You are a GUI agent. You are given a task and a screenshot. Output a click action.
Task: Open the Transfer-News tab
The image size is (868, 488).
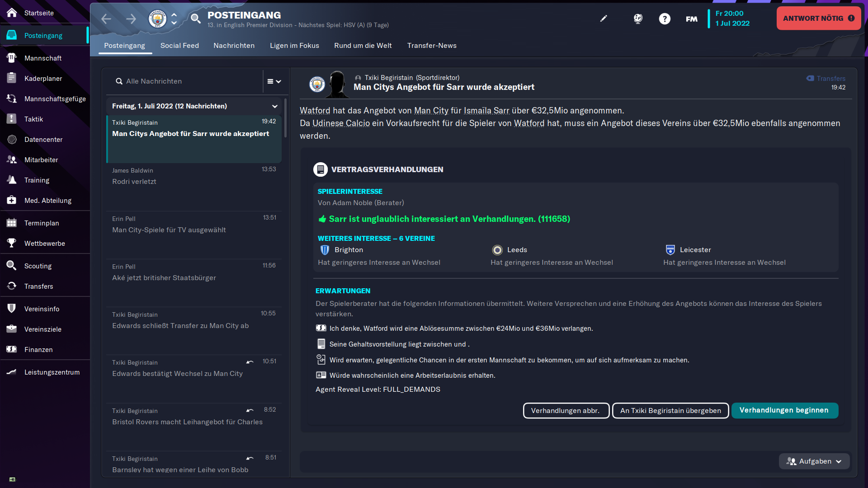(432, 46)
